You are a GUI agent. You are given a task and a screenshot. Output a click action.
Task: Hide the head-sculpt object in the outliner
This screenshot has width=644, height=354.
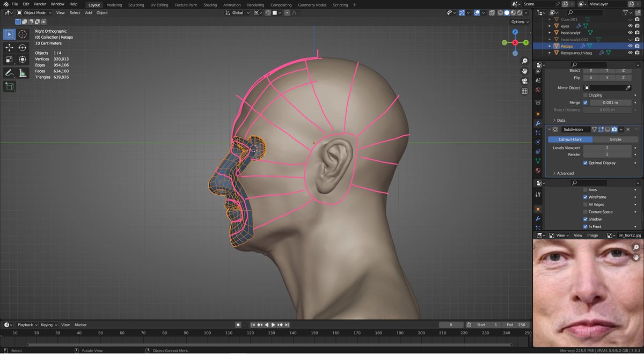coord(631,33)
